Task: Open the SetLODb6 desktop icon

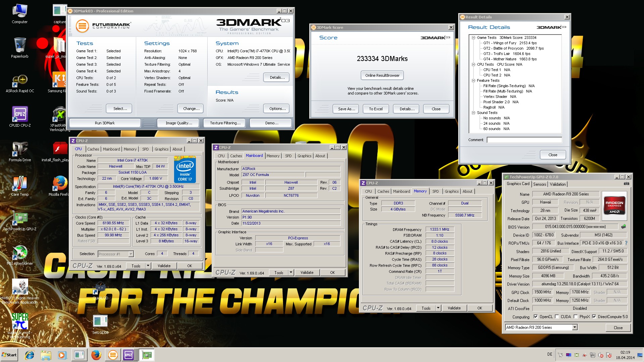Action: (x=100, y=324)
